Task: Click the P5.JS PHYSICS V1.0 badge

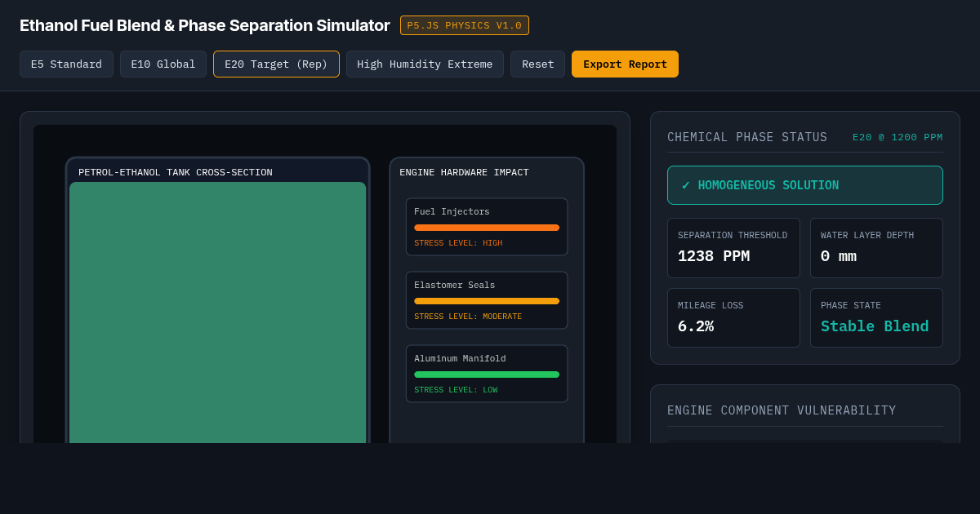Action: click(465, 25)
